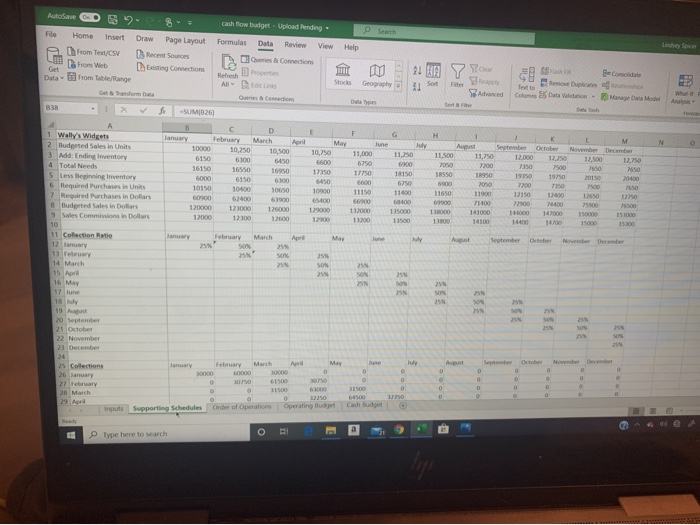700x525 pixels.
Task: Open the Operating Budget sheet tab
Action: click(x=309, y=406)
